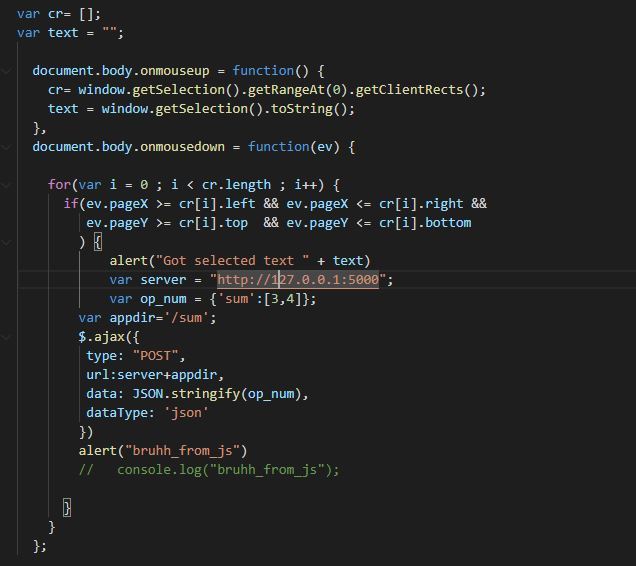636x566 pixels.
Task: Click 'server+appdir' on the url line
Action: click(x=167, y=374)
